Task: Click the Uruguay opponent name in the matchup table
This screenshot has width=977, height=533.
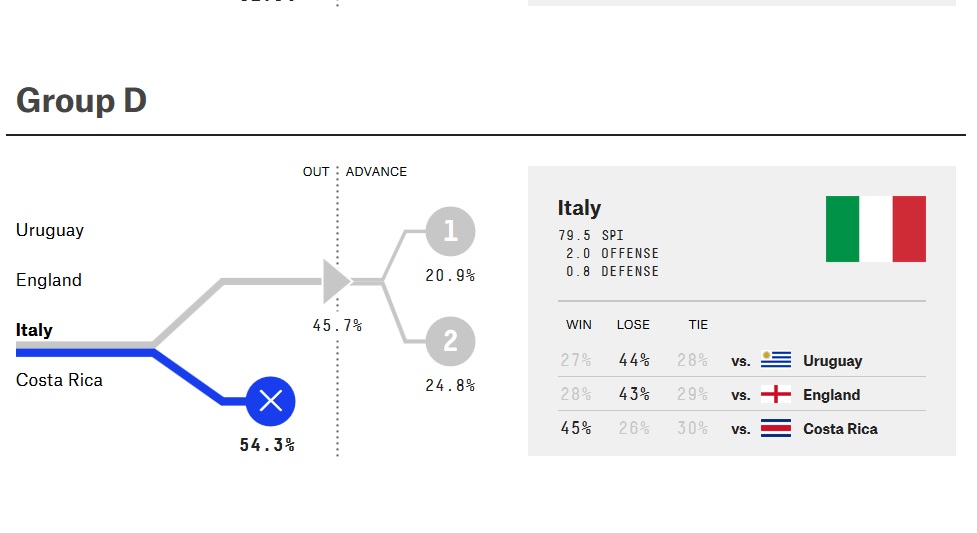Action: pyautogui.click(x=832, y=361)
